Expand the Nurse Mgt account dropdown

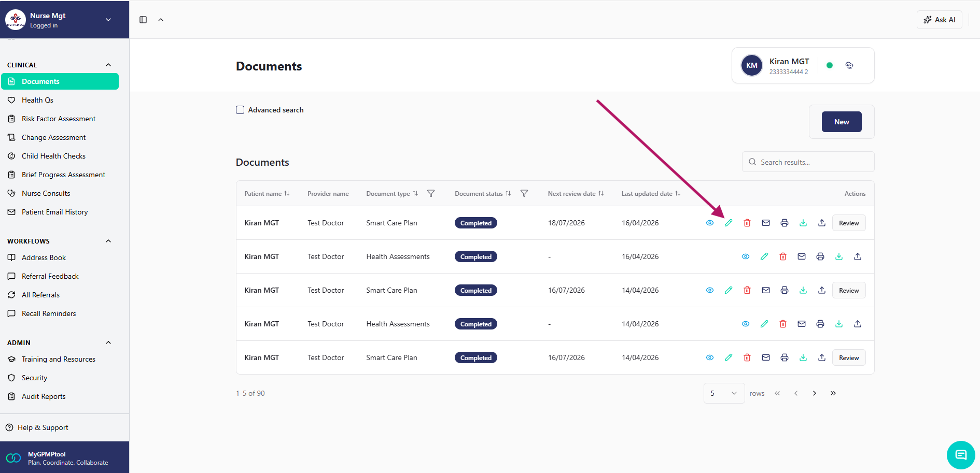point(108,20)
